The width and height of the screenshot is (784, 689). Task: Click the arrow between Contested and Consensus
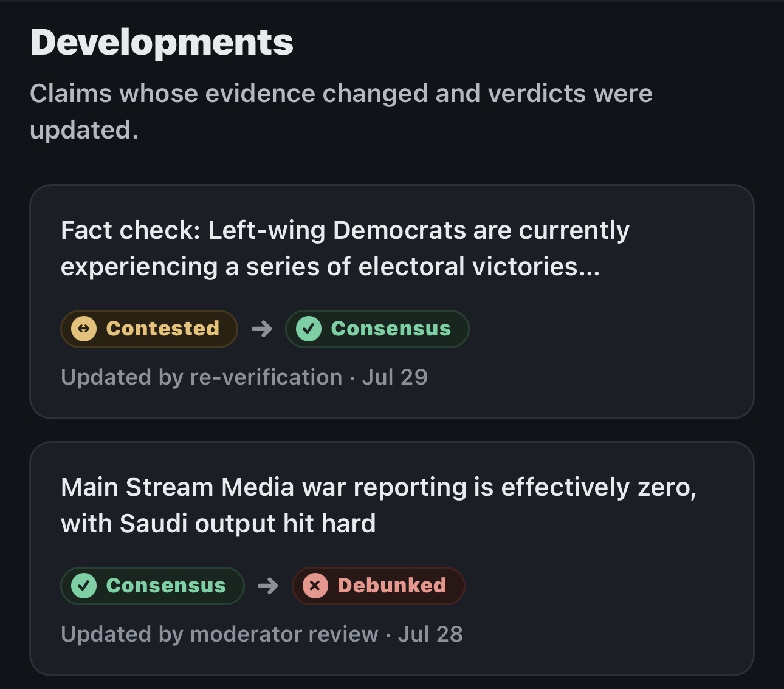[x=262, y=329]
